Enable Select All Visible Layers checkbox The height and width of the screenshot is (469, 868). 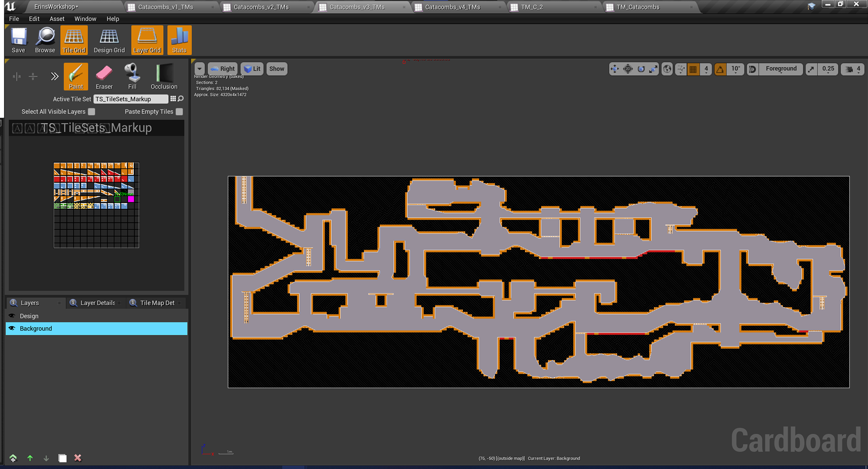click(x=91, y=112)
